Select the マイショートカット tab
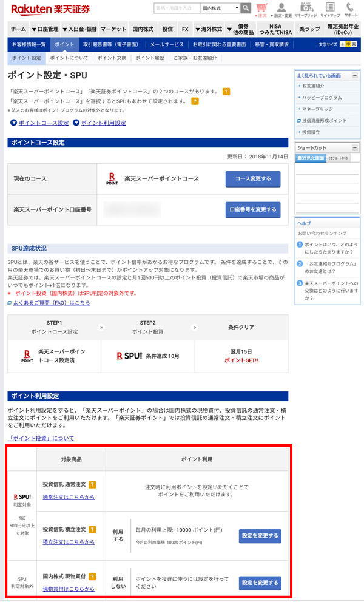The width and height of the screenshot is (364, 602). [x=338, y=158]
